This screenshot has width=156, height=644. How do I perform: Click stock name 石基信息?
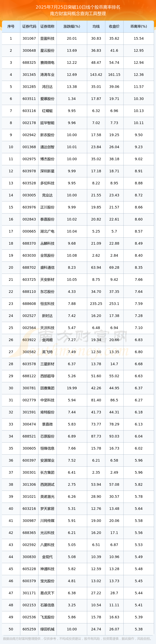click(47, 605)
